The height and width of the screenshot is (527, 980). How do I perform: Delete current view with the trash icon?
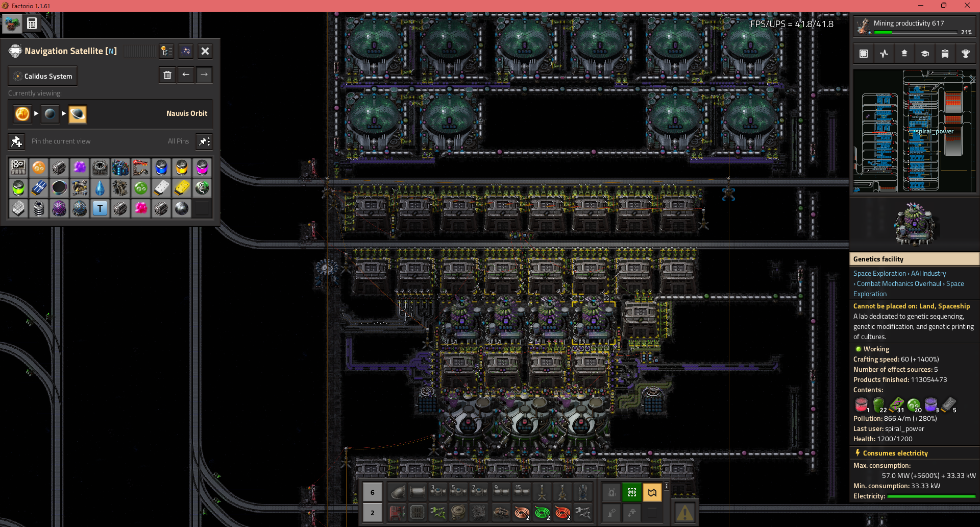[x=167, y=75]
